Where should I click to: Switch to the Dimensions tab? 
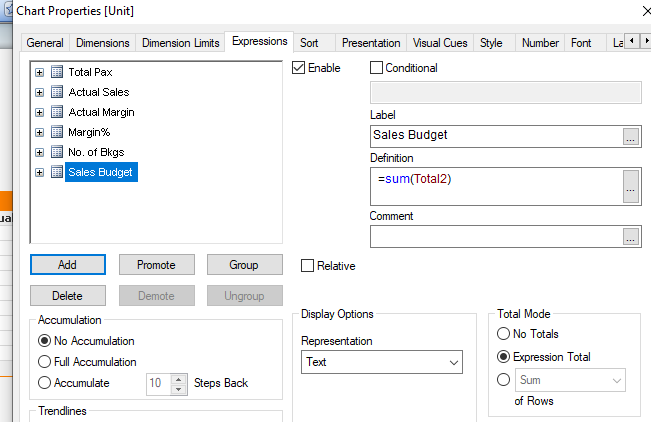click(103, 43)
